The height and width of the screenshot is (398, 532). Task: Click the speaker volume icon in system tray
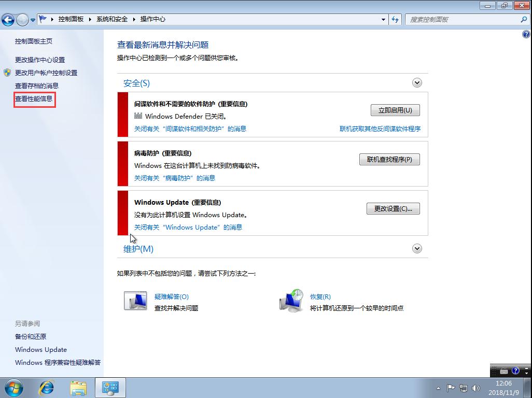(x=475, y=388)
